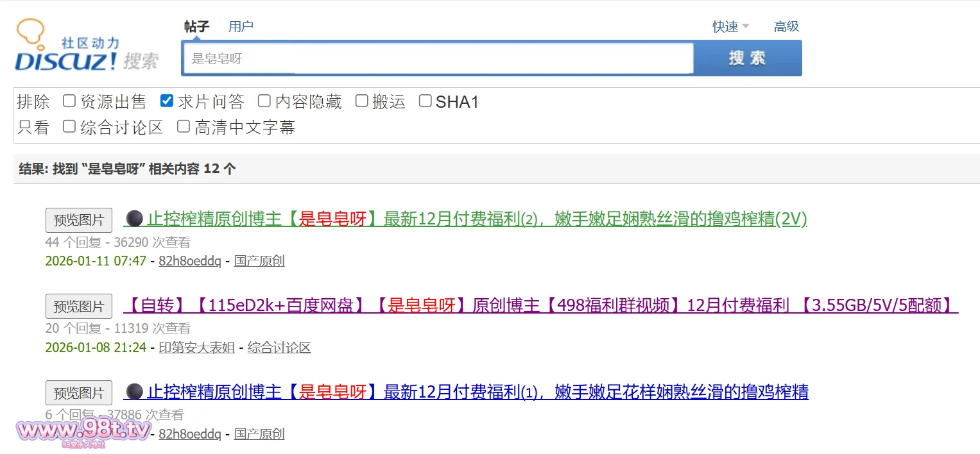Switch to the 用户 tab
The width and height of the screenshot is (980, 454).
241,27
